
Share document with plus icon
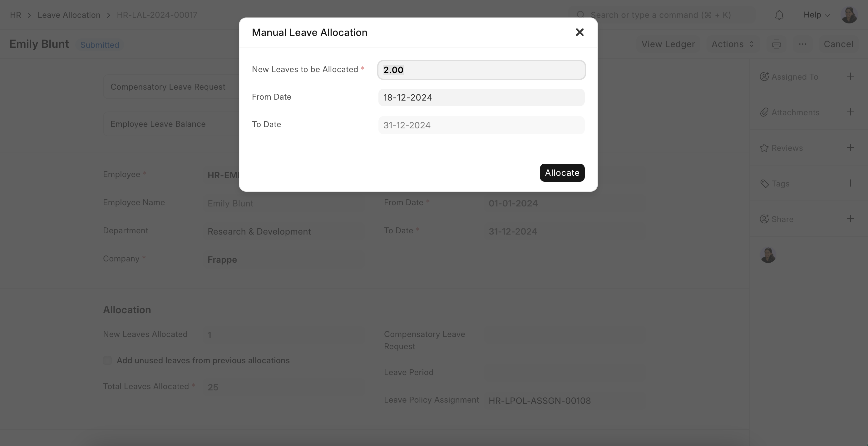(x=850, y=219)
